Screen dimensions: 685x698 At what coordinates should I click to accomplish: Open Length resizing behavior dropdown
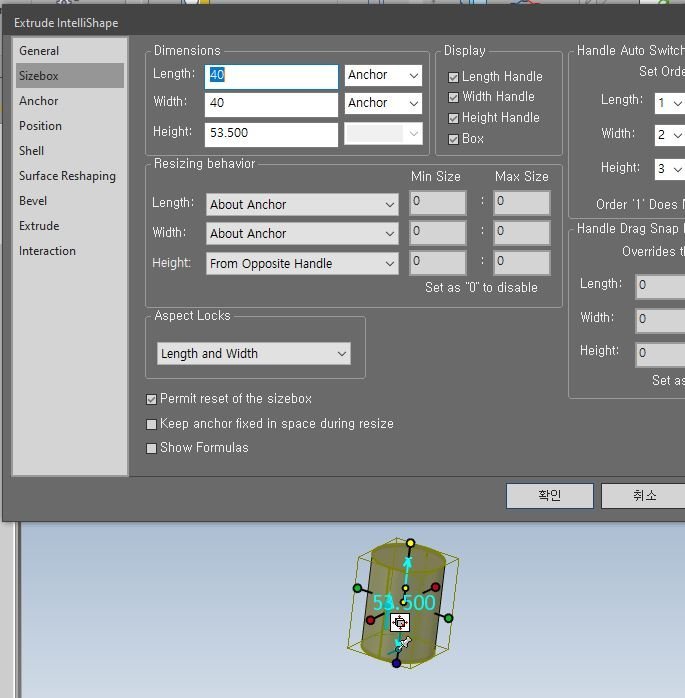pos(302,204)
